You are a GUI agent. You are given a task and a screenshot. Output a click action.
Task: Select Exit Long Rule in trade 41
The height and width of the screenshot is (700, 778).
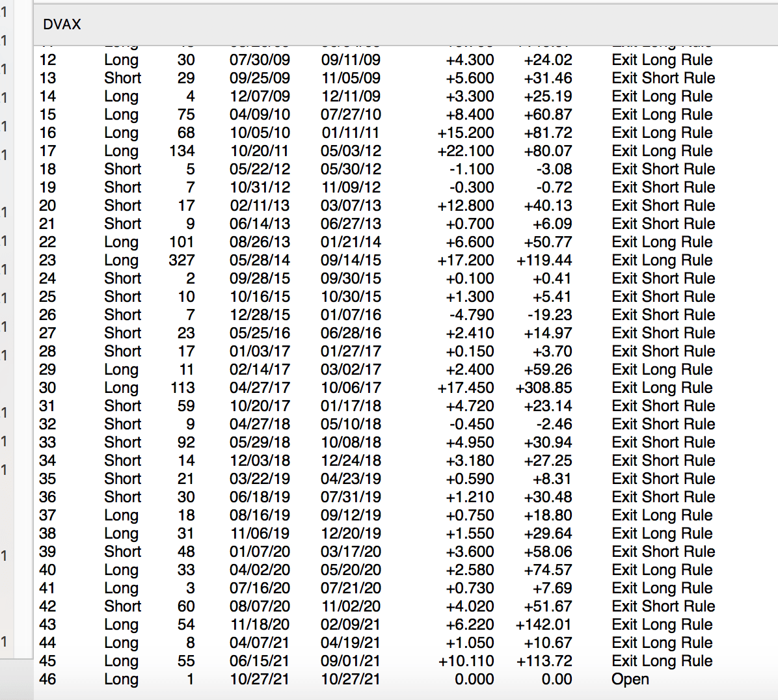point(662,588)
